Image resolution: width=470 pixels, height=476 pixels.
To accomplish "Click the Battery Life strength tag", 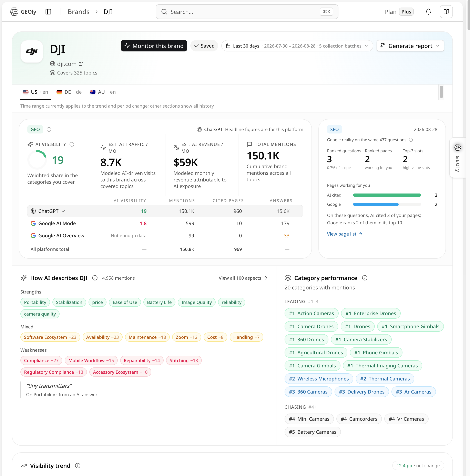I will 159,302.
